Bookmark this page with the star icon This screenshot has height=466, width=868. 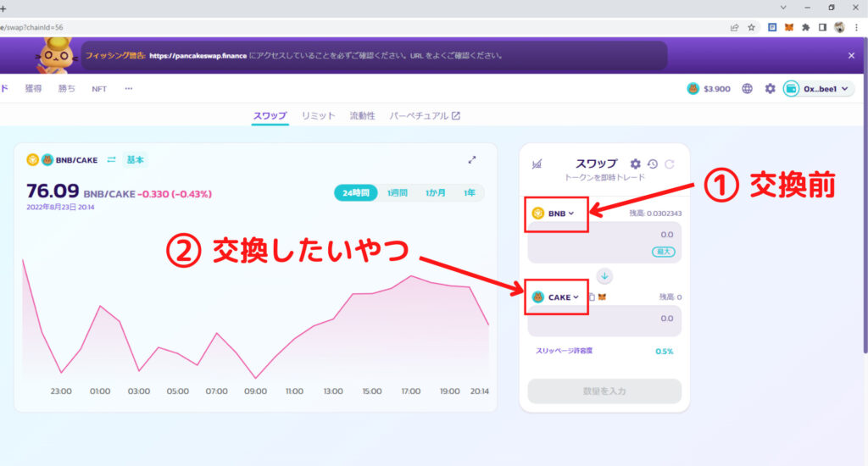click(751, 27)
